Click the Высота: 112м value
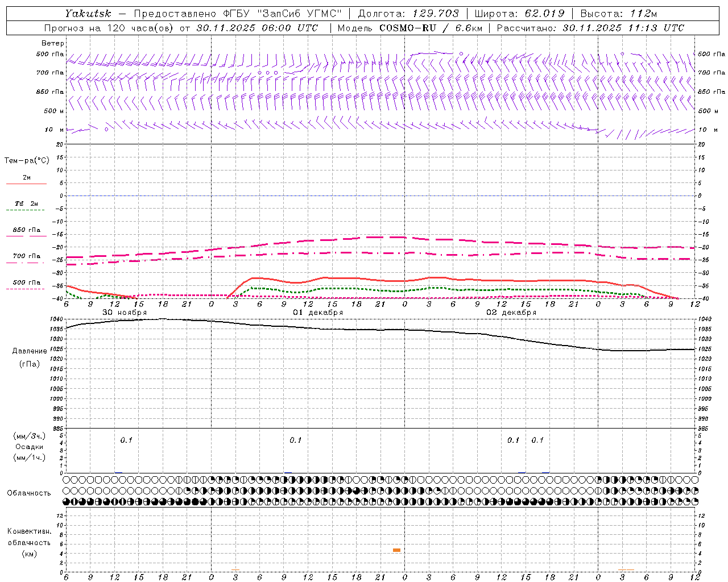728x582 pixels. point(619,14)
